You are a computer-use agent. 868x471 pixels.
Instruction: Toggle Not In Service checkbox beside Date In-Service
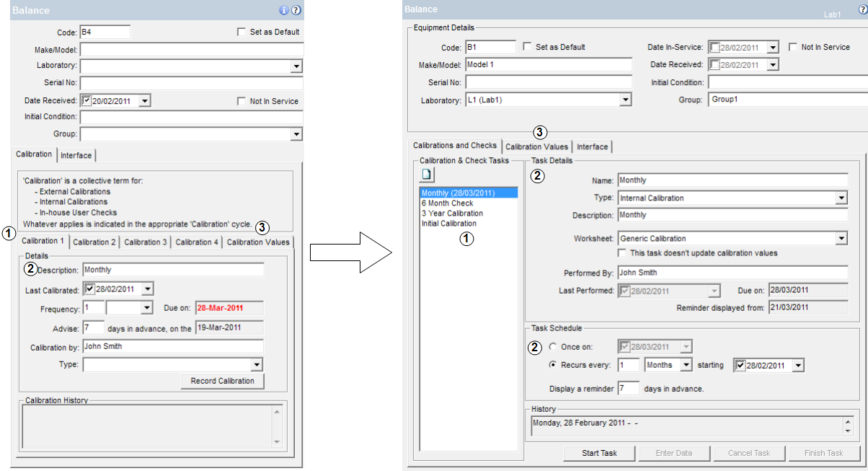point(793,47)
